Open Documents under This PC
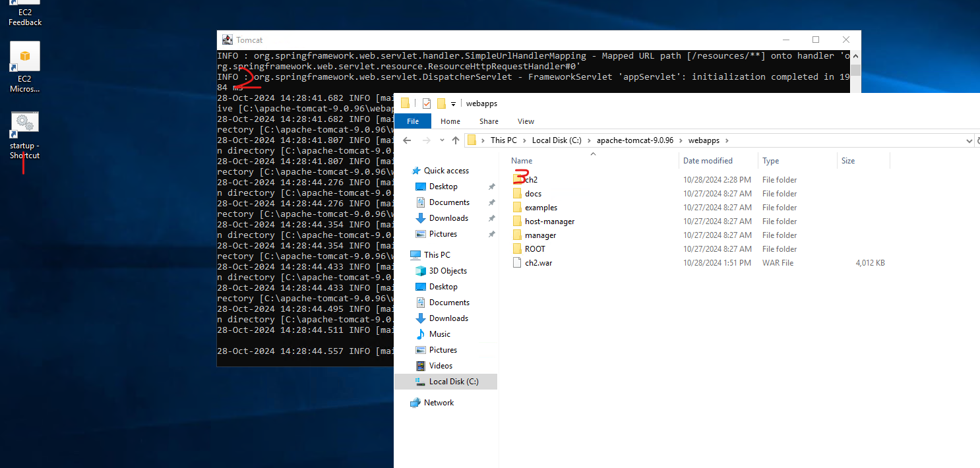Viewport: 980px width, 468px height. (x=449, y=303)
